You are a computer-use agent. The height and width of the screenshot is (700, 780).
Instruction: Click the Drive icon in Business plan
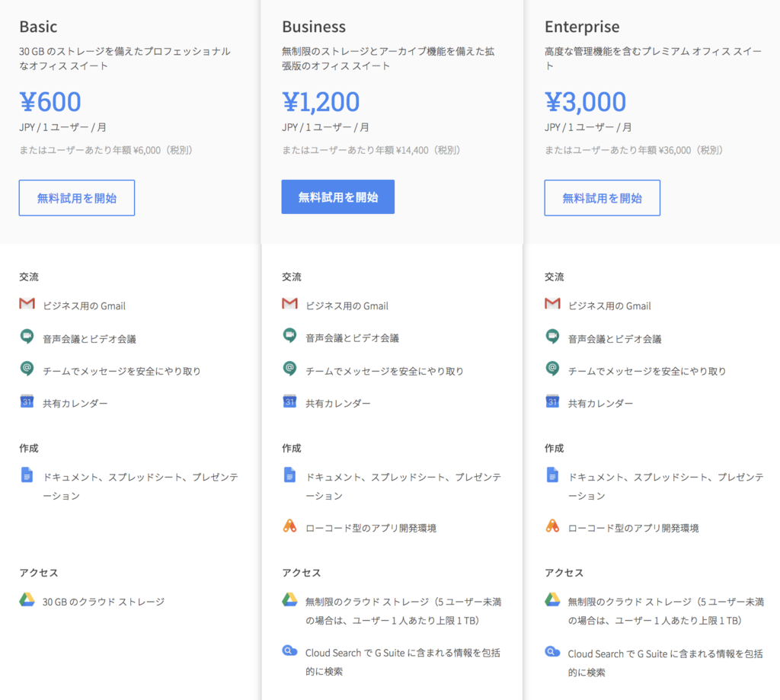[289, 599]
